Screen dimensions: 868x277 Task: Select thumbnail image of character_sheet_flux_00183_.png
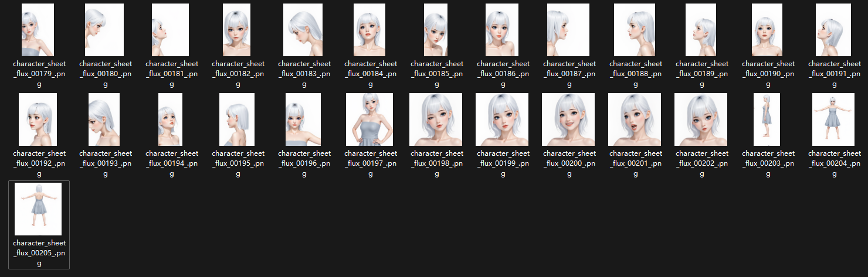click(303, 30)
